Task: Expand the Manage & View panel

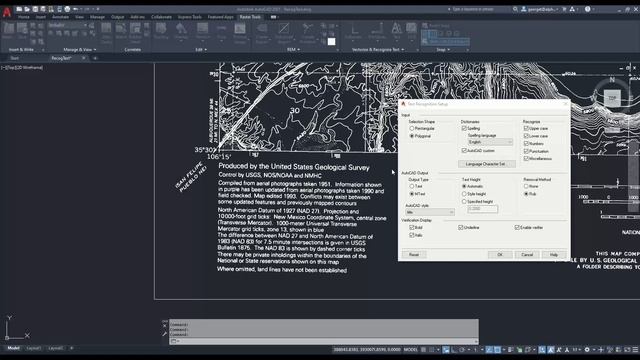Action: coord(80,50)
